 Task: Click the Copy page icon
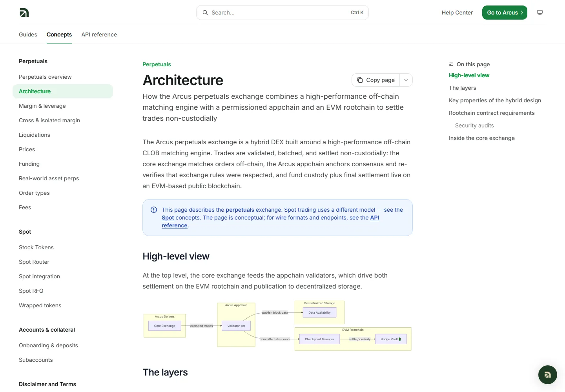(x=360, y=80)
